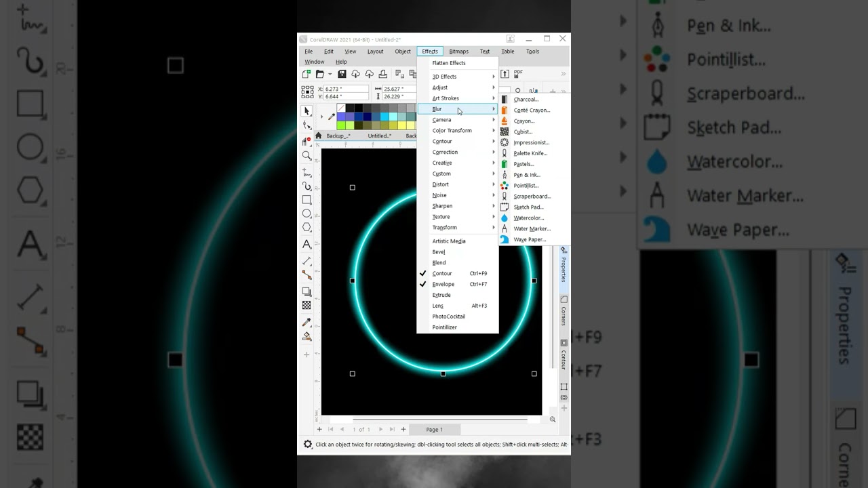The width and height of the screenshot is (868, 488).
Task: Expand the Adjust submenu
Action: click(458, 87)
